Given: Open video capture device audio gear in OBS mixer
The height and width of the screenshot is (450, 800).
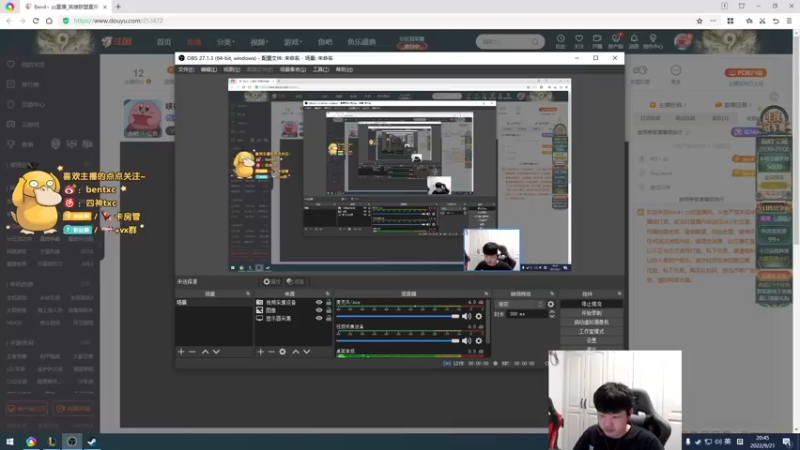Looking at the screenshot, I should click(x=479, y=340).
